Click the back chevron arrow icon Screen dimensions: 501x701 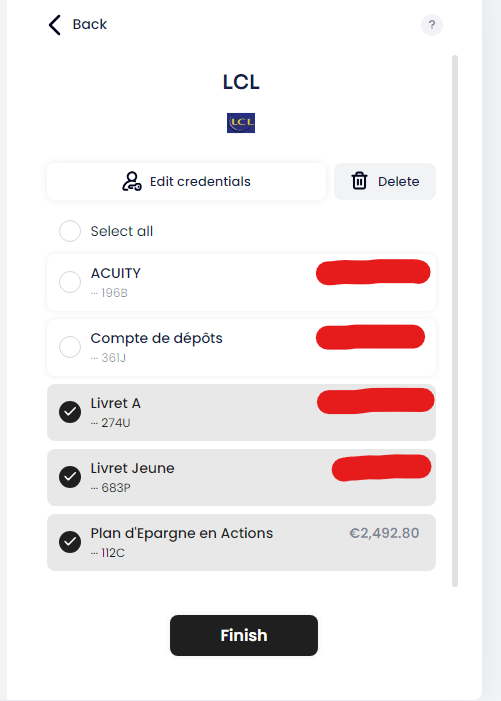click(55, 25)
